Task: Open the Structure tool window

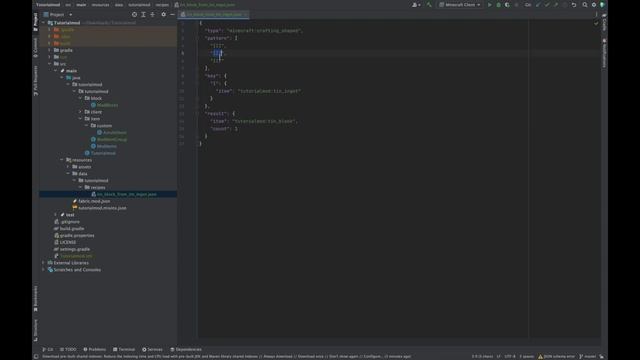Action: tap(36, 330)
